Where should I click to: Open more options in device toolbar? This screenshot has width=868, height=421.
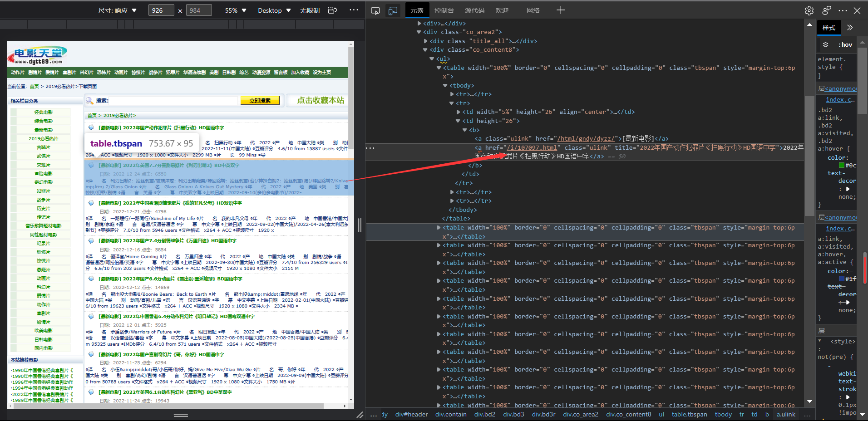coord(354,10)
